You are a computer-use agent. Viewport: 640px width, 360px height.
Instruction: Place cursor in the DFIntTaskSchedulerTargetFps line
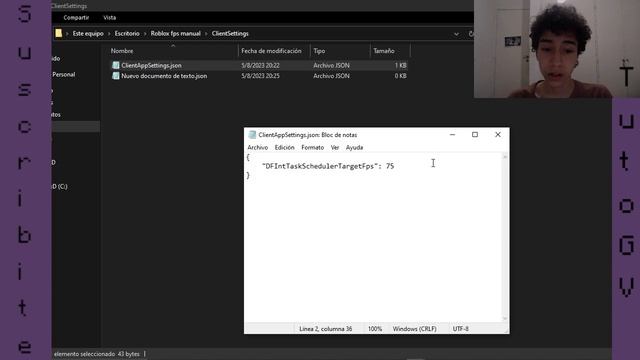coord(328,166)
